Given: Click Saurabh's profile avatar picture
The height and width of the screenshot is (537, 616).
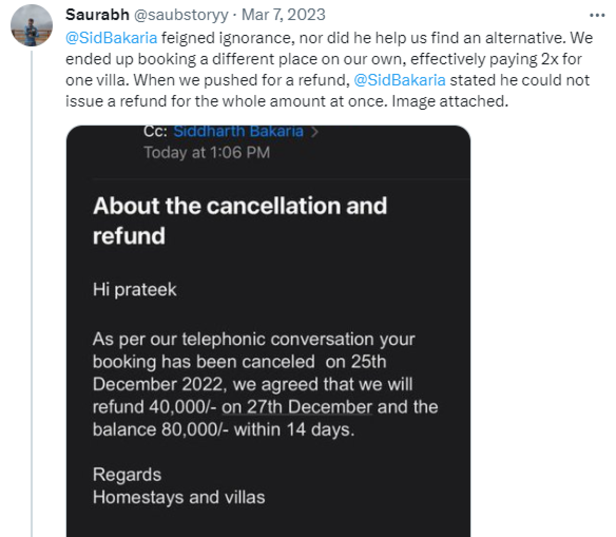Looking at the screenshot, I should click(34, 24).
